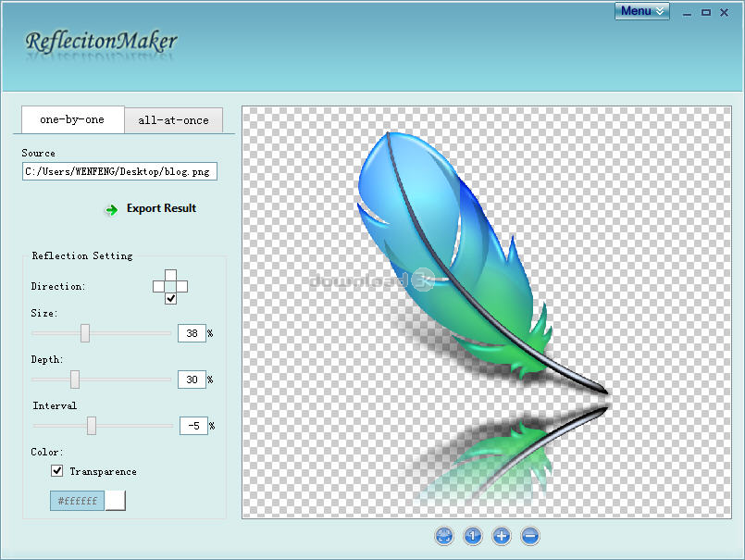
Task: Zoom in with the plus icon
Action: coord(502,536)
